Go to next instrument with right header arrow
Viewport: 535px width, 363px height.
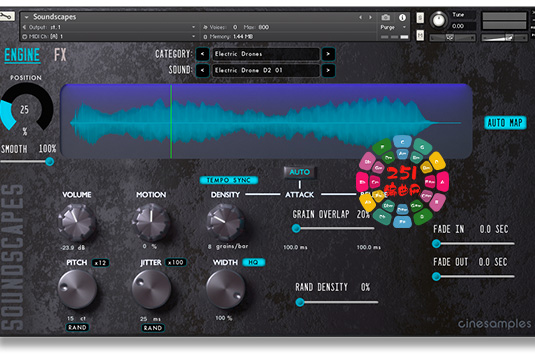(x=370, y=17)
